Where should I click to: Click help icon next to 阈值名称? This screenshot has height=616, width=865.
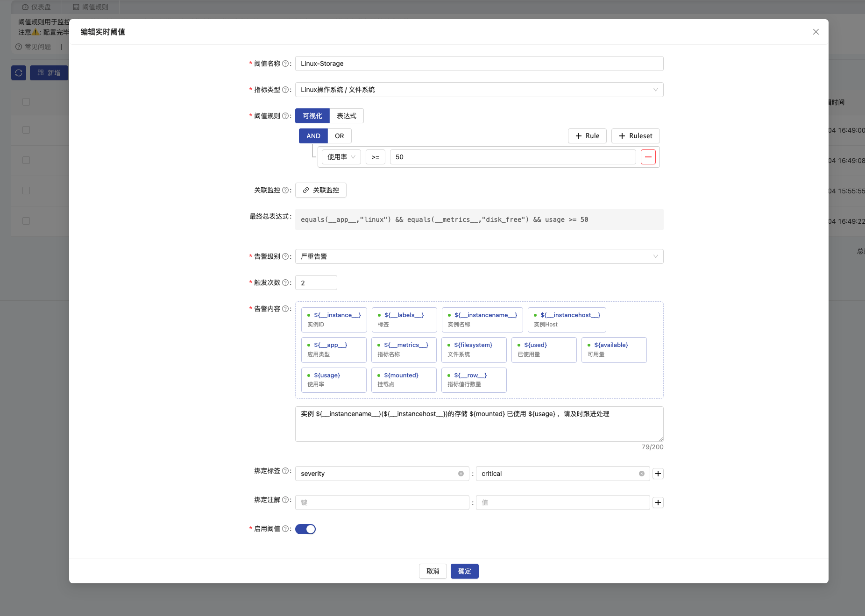[285, 64]
